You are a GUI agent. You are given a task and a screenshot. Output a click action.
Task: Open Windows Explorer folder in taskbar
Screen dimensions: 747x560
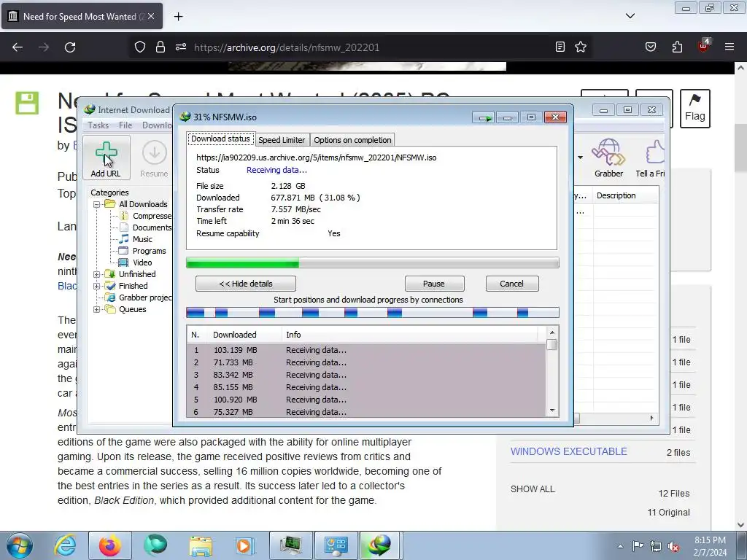point(201,545)
